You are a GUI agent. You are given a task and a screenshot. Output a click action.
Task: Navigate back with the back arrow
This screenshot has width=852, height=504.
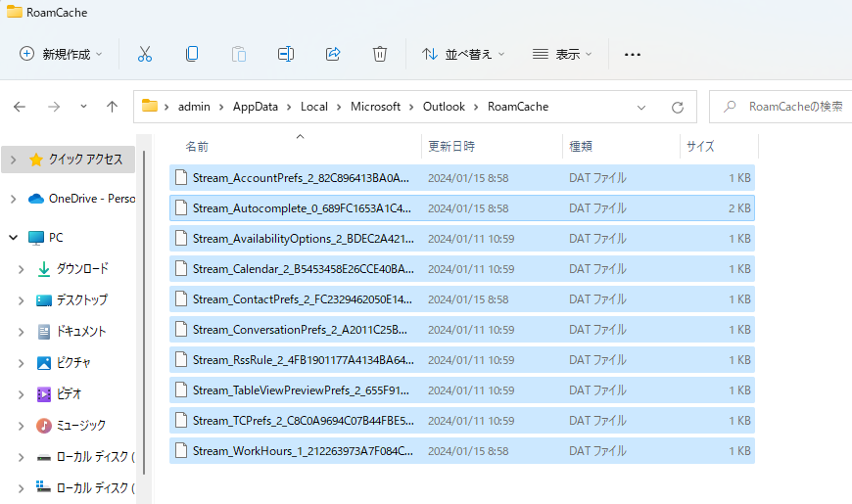[x=21, y=107]
